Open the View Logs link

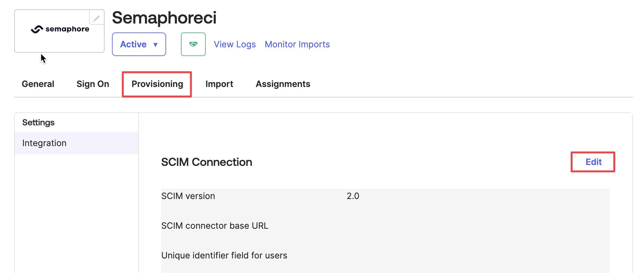tap(235, 44)
